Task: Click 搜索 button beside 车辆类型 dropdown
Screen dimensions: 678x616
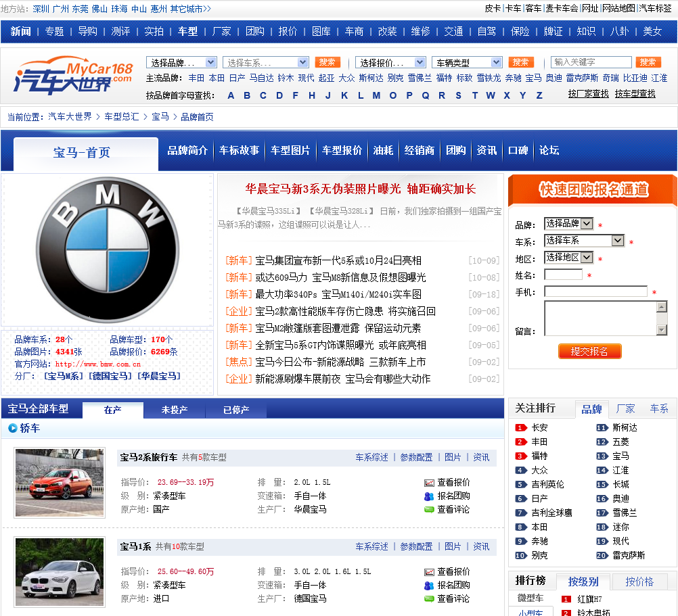Action: (520, 62)
